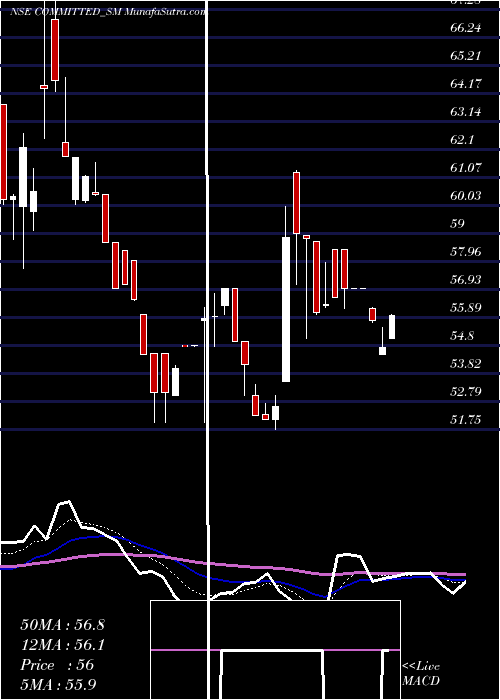Click the 51.75 price axis label
The width and height of the screenshot is (500, 700).
[466, 420]
